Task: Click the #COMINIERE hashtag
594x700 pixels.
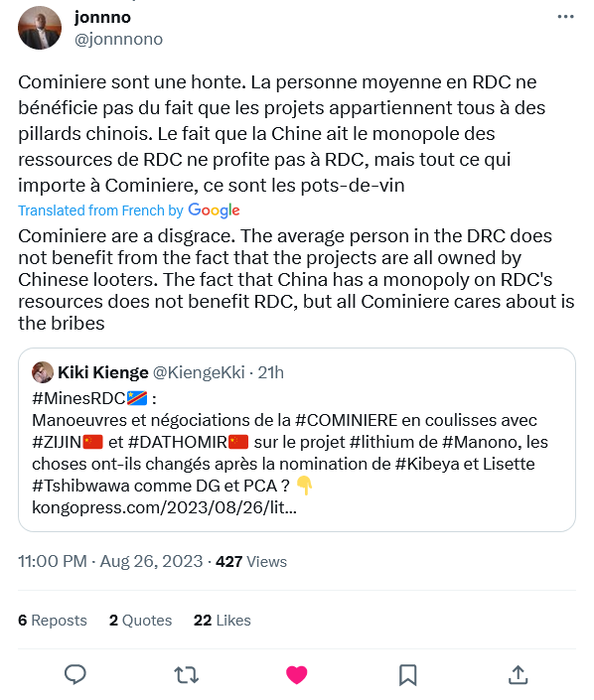Action: click(347, 421)
